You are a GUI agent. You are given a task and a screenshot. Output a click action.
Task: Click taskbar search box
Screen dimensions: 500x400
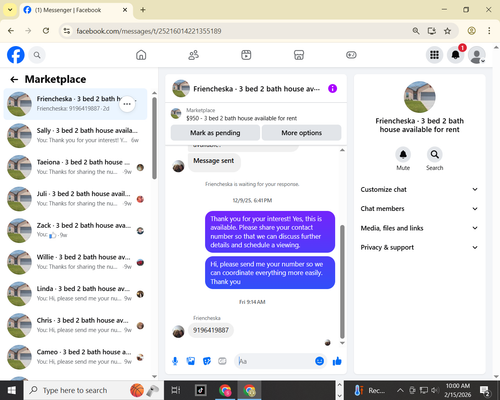(93, 390)
